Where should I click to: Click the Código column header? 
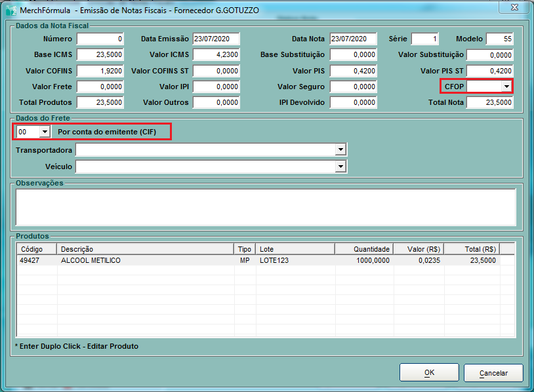pos(37,249)
